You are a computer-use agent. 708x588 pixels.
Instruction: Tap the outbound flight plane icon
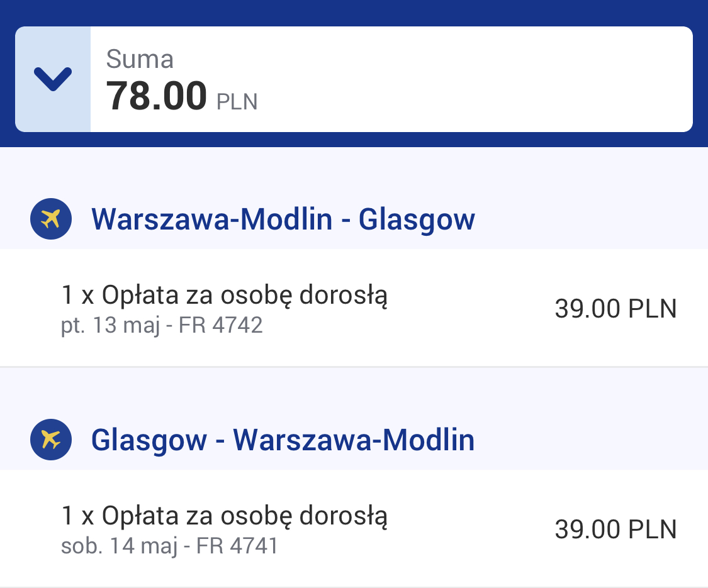tap(51, 219)
